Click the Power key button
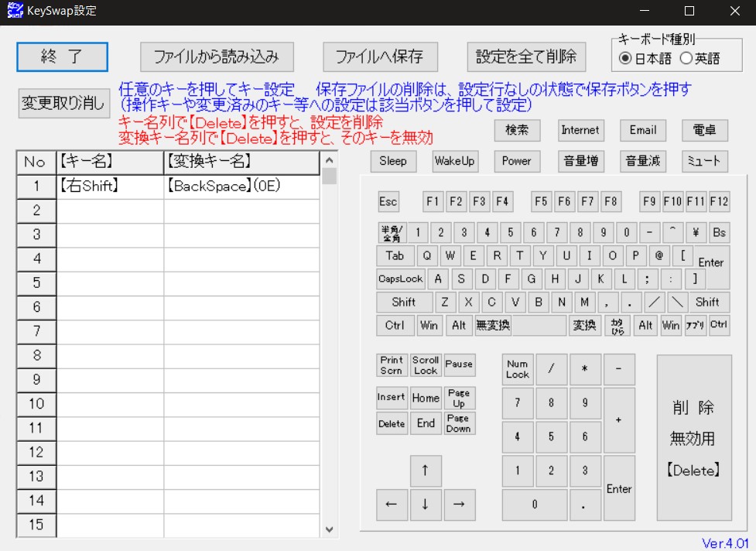The height and width of the screenshot is (551, 756). point(517,161)
